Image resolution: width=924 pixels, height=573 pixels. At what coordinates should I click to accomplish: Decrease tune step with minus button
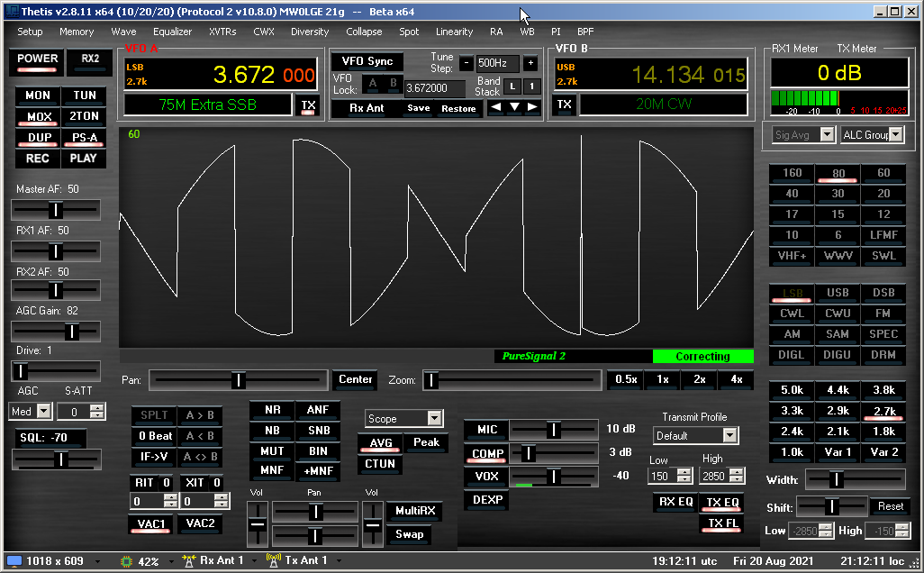466,63
